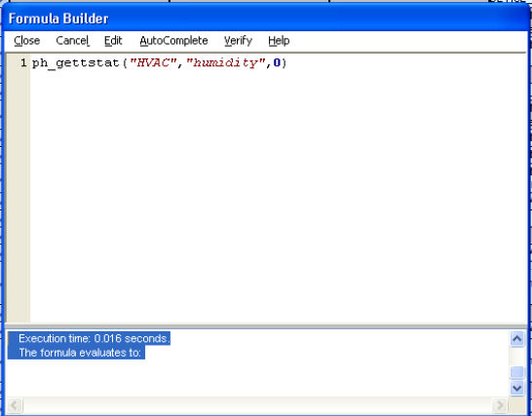Click the Execution time output line
The image size is (532, 416).
tap(93, 339)
